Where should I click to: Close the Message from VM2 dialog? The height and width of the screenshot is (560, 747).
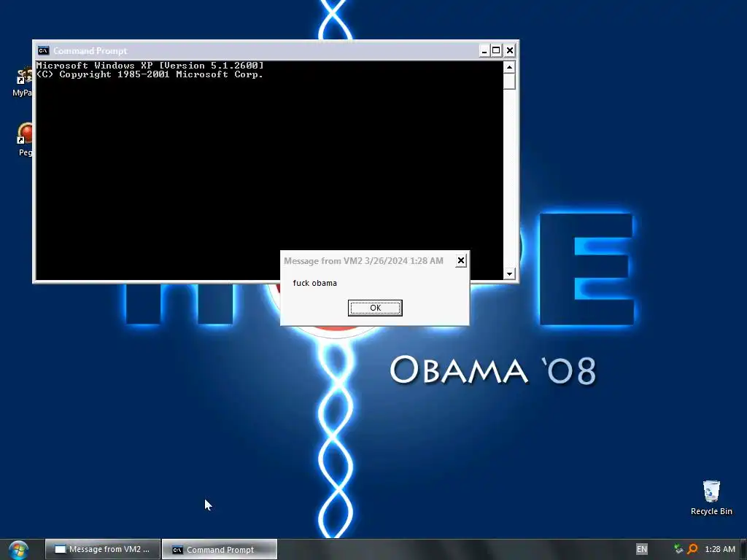tap(461, 260)
